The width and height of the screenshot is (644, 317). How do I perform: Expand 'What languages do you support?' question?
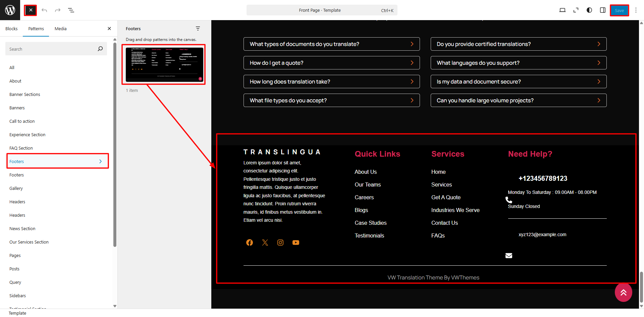(x=519, y=63)
